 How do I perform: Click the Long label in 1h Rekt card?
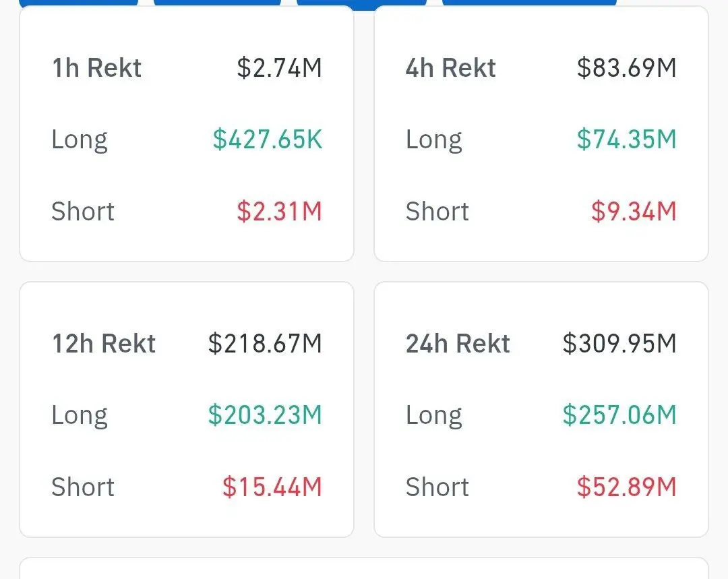click(x=80, y=140)
